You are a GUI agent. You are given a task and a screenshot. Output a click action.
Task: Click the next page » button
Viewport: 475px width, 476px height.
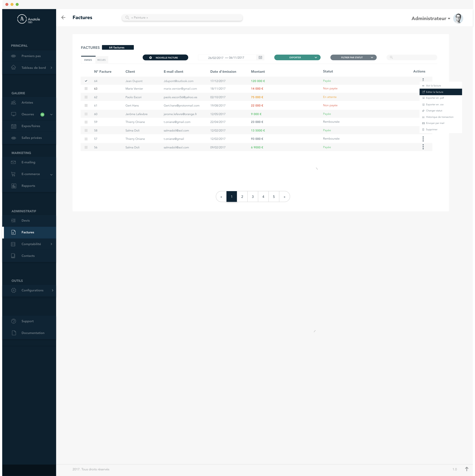click(x=284, y=197)
